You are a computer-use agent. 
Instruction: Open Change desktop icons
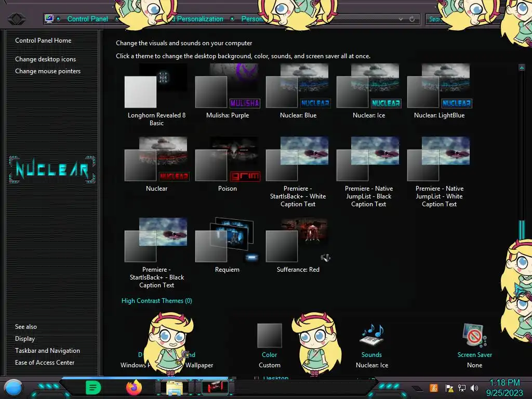point(46,59)
